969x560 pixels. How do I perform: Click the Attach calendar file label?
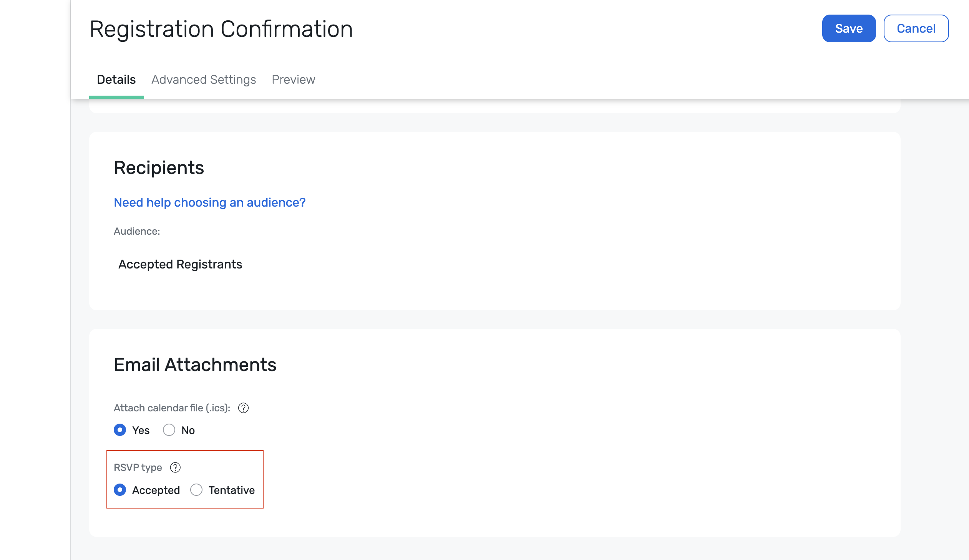point(172,408)
